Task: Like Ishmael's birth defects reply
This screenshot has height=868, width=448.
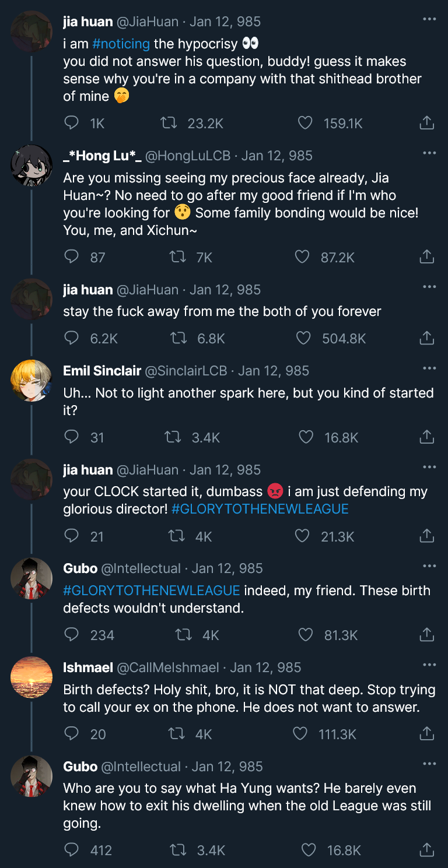Action: click(x=300, y=734)
